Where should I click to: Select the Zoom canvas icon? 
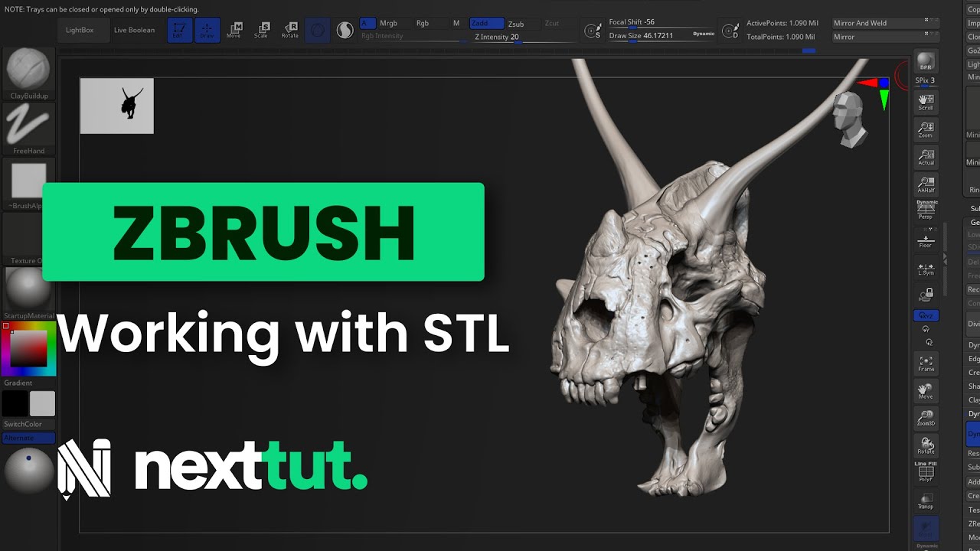click(x=926, y=129)
